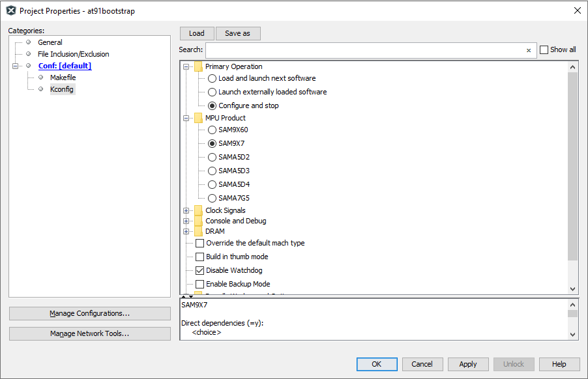Uncheck the Disable Watchdog checkbox
The height and width of the screenshot is (379, 588).
(200, 270)
